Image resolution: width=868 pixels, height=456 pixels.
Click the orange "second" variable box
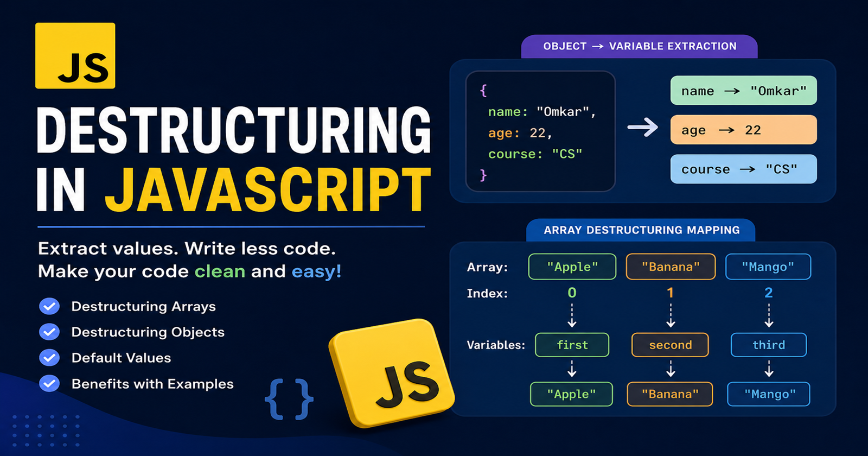(x=671, y=345)
